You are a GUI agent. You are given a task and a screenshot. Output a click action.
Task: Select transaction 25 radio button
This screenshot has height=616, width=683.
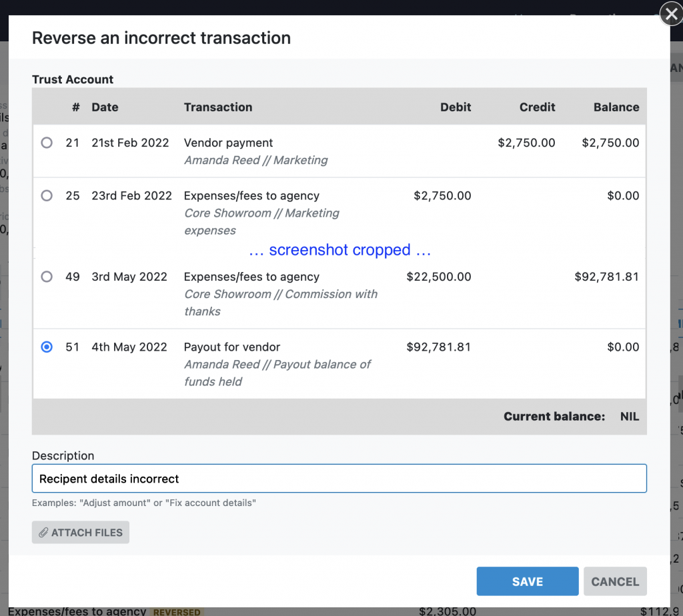pos(47,196)
